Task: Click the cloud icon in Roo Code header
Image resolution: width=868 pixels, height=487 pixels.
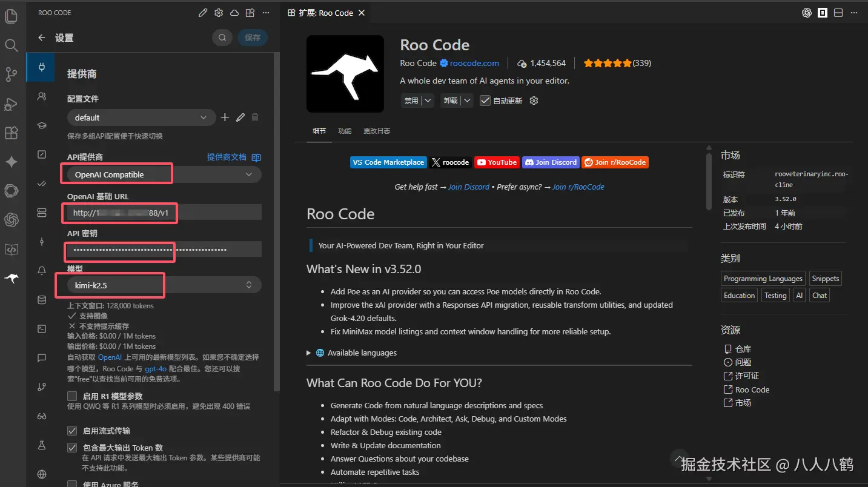Action: tap(234, 13)
